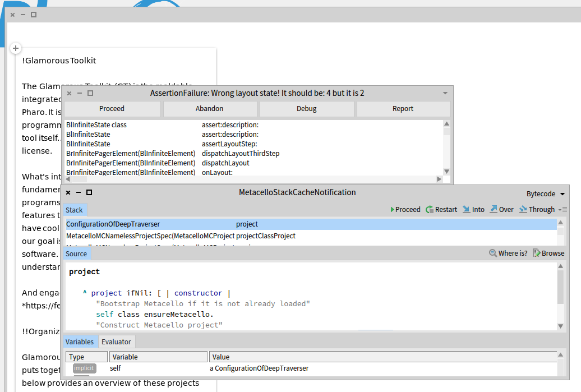Click right arrow of AssertionFailure horizontal scrollbar

tap(439, 179)
